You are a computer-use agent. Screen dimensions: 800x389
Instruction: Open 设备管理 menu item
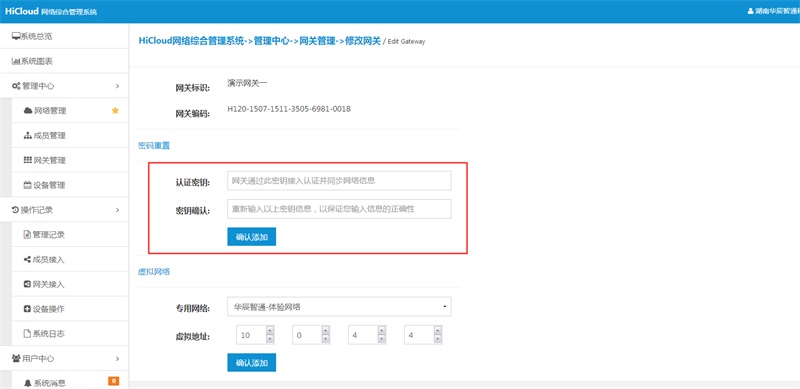coord(69,185)
